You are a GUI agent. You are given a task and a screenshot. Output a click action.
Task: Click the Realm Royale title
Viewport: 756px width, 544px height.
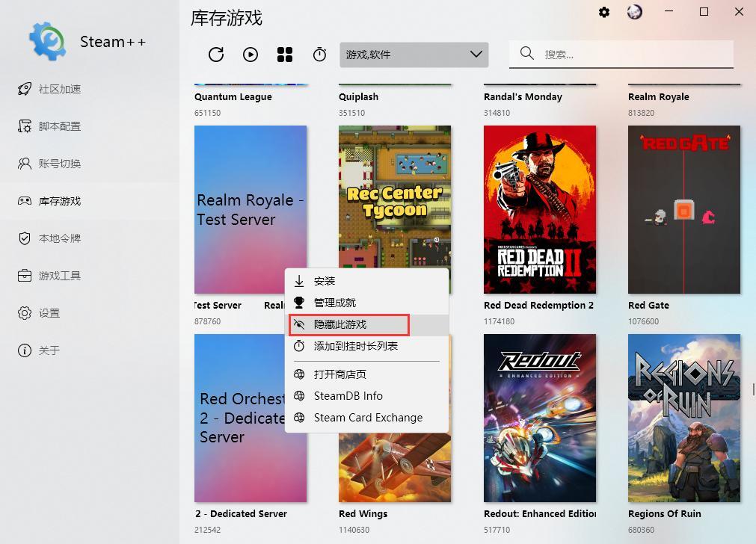coord(658,97)
